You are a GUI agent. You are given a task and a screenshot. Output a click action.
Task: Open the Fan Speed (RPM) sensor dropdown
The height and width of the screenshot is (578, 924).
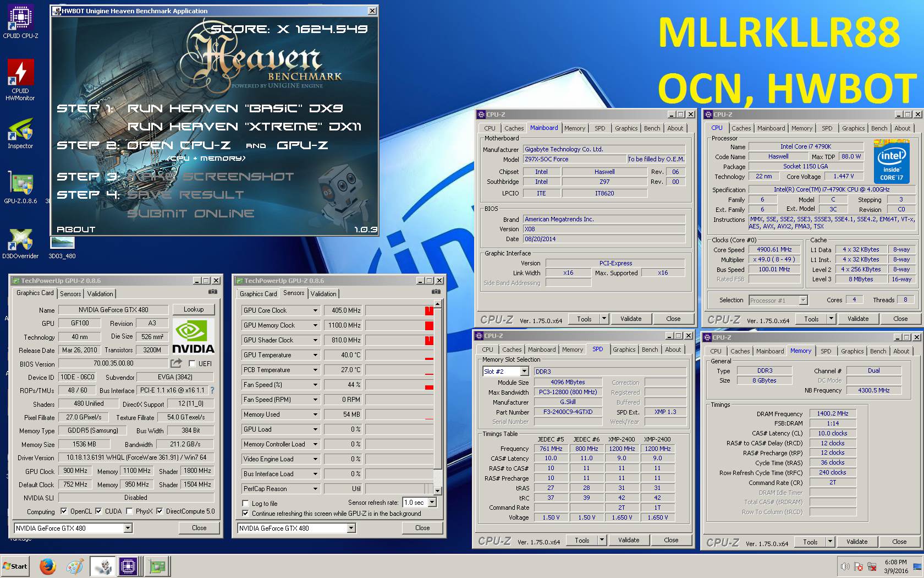pyautogui.click(x=315, y=400)
